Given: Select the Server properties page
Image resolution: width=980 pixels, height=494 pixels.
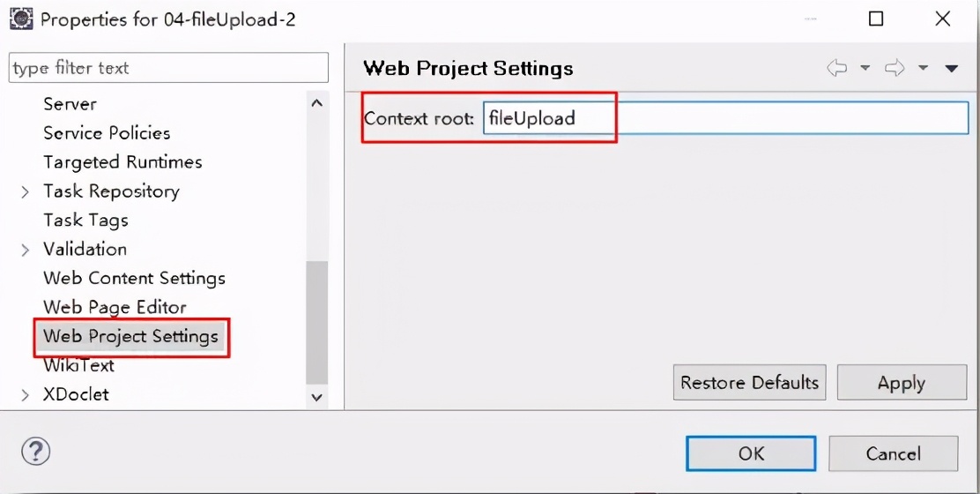Looking at the screenshot, I should (x=70, y=104).
